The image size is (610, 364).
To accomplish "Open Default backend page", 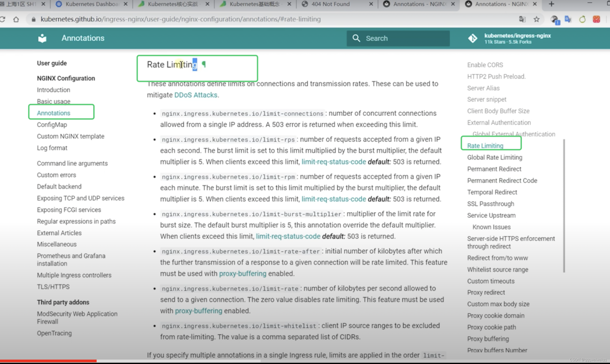I will tap(59, 186).
